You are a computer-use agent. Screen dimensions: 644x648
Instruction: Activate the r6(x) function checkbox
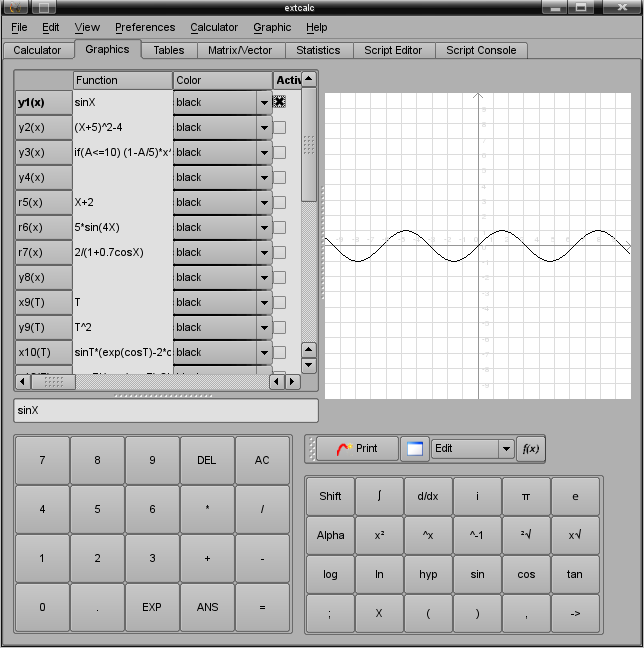tap(279, 227)
